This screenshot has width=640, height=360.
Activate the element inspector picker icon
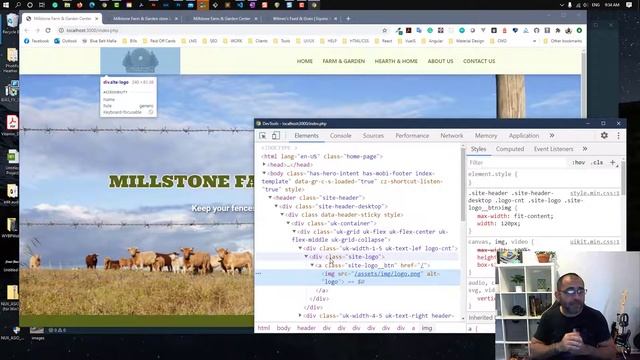pyautogui.click(x=263, y=136)
